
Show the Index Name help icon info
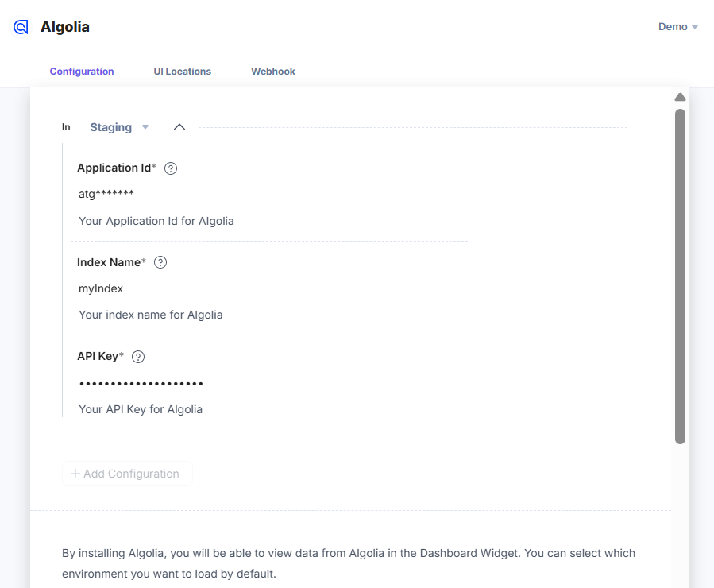pyautogui.click(x=160, y=262)
